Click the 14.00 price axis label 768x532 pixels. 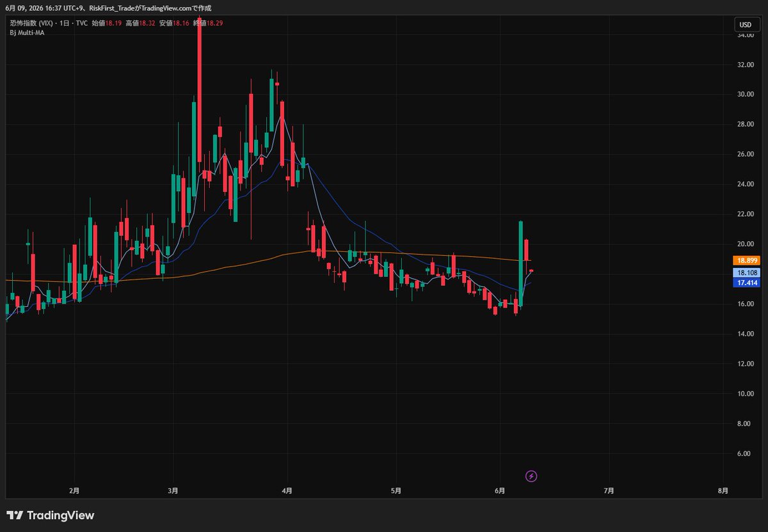(745, 334)
